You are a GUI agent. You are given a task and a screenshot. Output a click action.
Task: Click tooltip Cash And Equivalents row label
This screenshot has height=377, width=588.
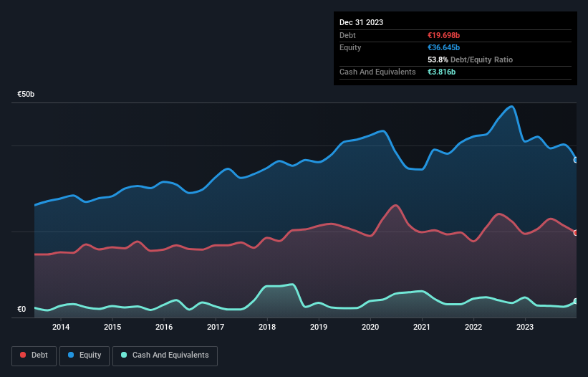click(377, 72)
